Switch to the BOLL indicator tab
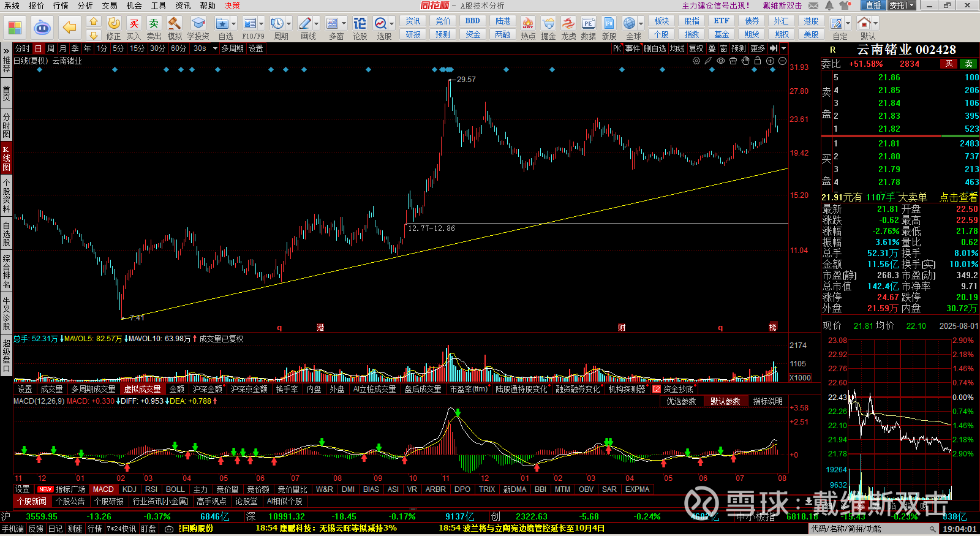 pyautogui.click(x=175, y=489)
